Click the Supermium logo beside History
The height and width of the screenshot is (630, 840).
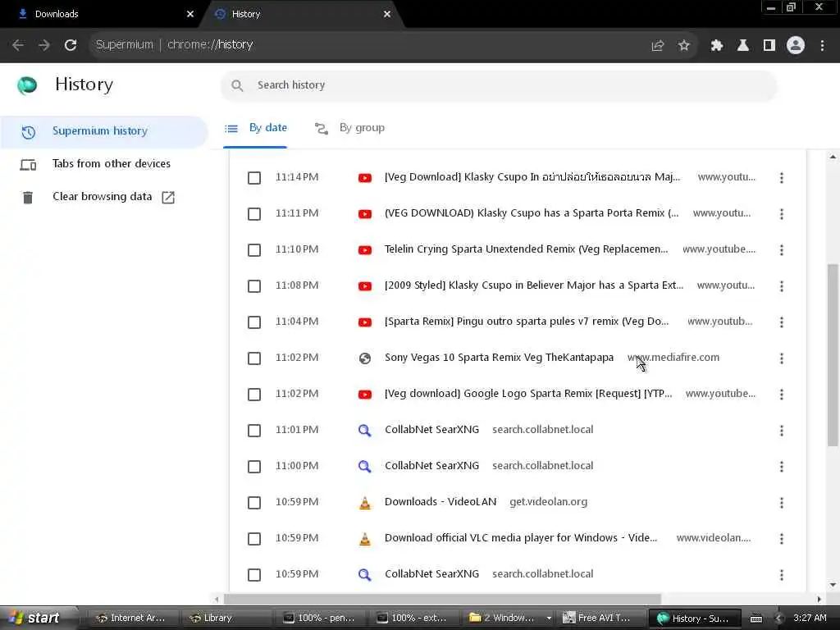27,85
